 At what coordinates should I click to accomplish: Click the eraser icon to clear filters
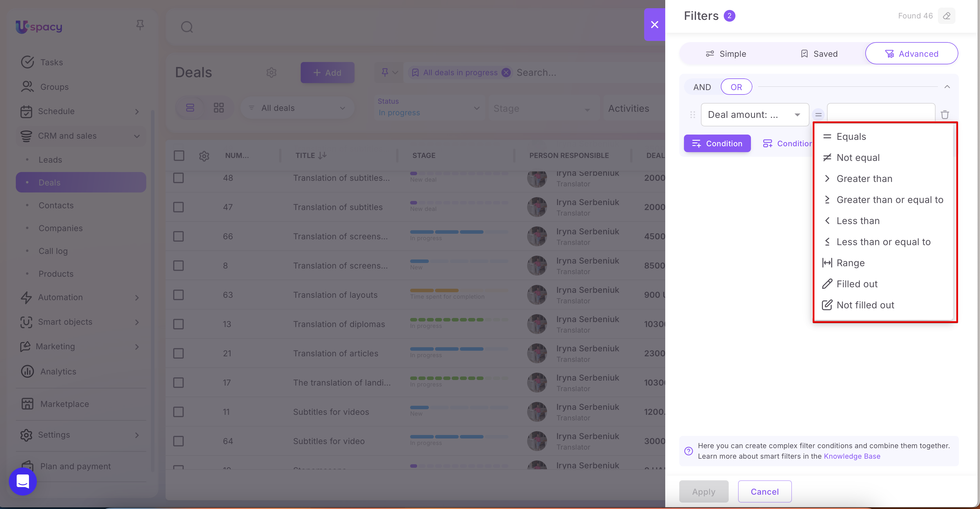(947, 16)
